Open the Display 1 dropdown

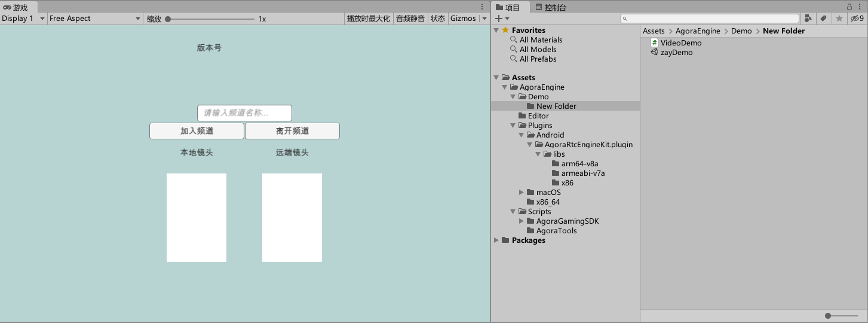pyautogui.click(x=24, y=19)
